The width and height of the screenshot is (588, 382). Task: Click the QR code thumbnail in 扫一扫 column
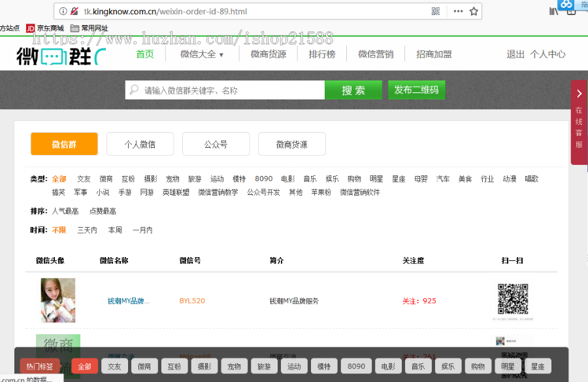tap(513, 298)
